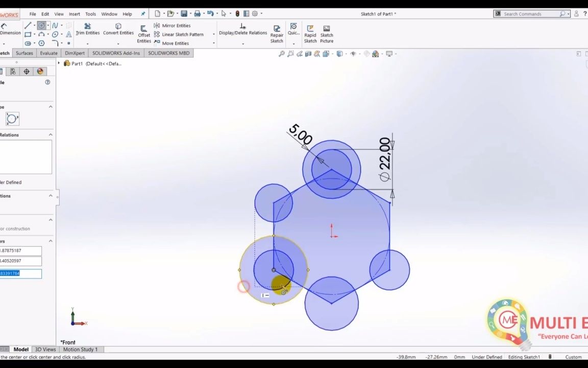The height and width of the screenshot is (368, 588).
Task: Click the Dimension command label
Action: point(10,33)
